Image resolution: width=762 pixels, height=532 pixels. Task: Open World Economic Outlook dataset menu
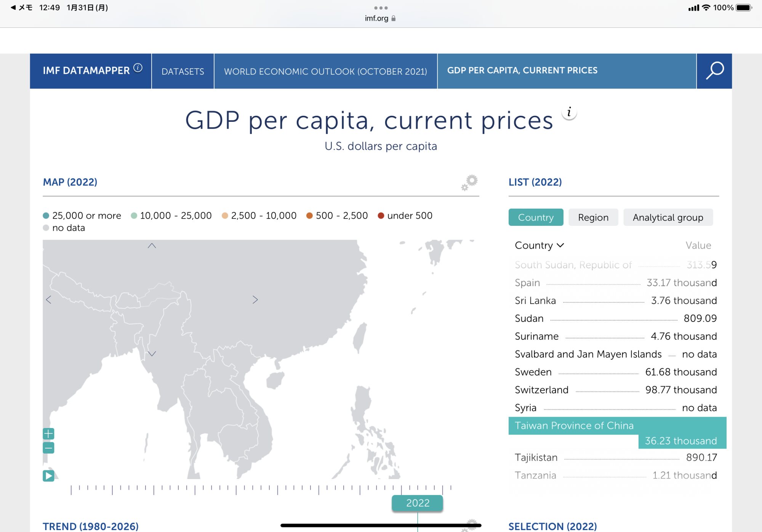pos(325,71)
